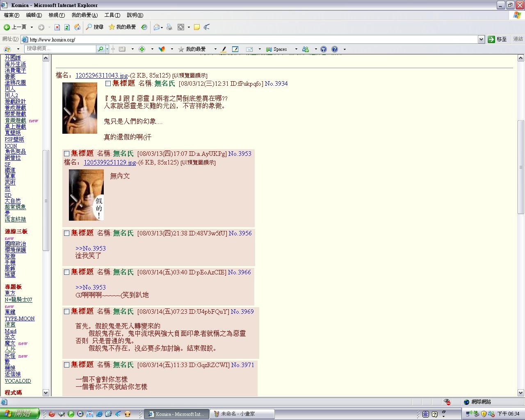Open the 工具(T) menu
Image resolution: width=525 pixels, height=420 pixels.
(x=112, y=15)
